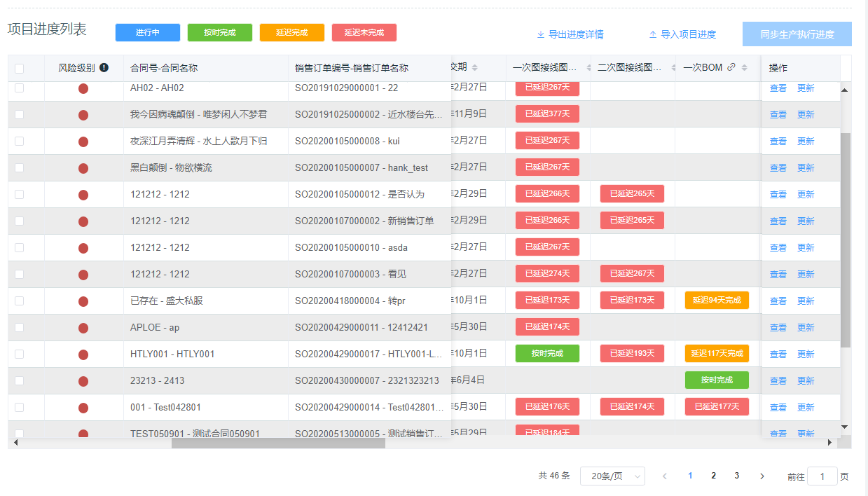Open the 20条/页 page size dropdown
This screenshot has width=868, height=496.
[612, 476]
